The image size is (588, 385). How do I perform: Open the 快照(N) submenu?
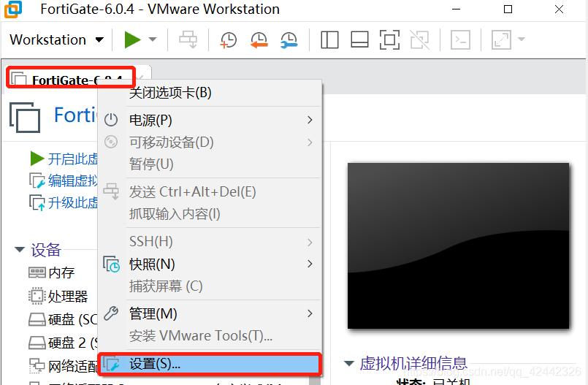point(209,264)
